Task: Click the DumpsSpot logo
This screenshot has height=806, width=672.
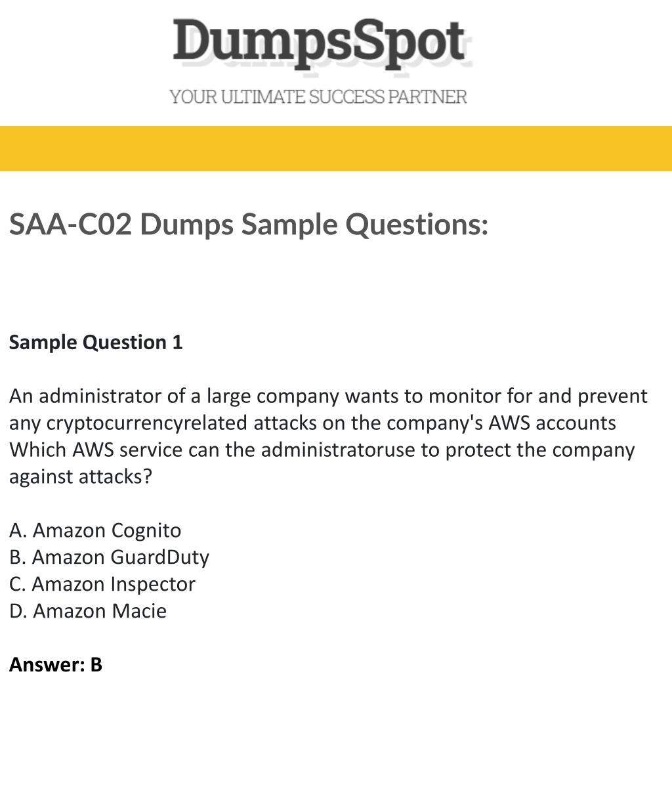Action: point(320,44)
